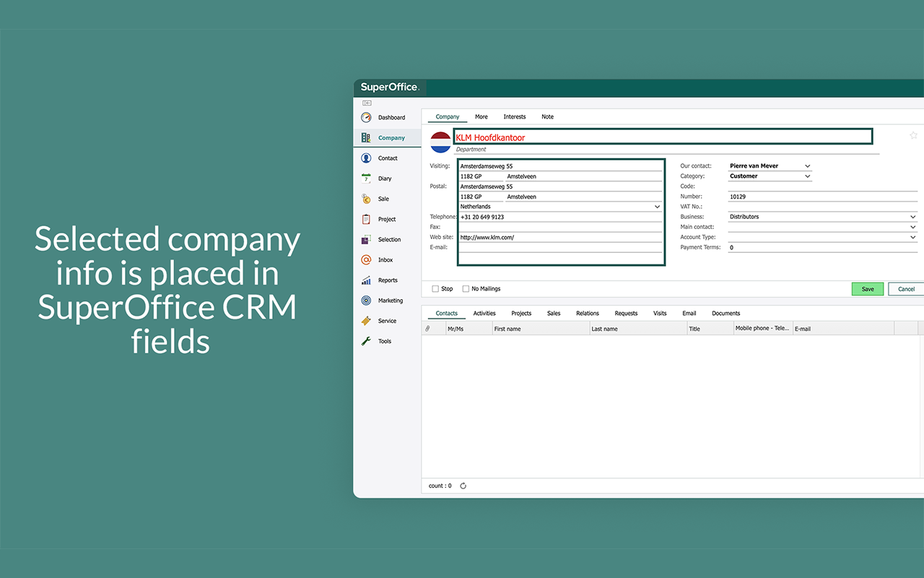Select the Requests section tab
Viewport: 924px width, 578px height.
[626, 313]
